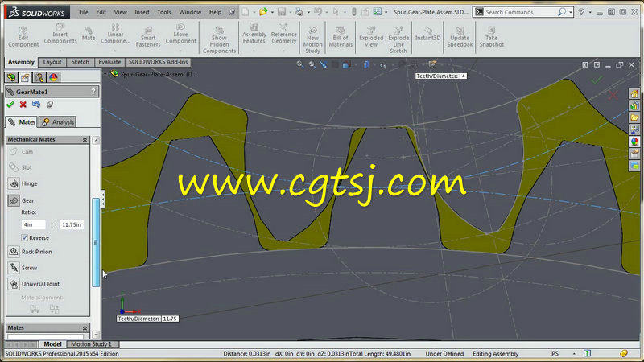Image resolution: width=644 pixels, height=362 pixels.
Task: Cancel GearMate1 with red X
Action: coord(23,105)
